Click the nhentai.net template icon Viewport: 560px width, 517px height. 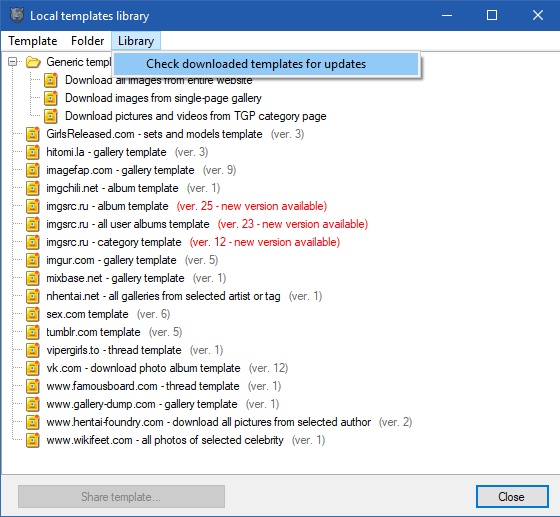32,296
